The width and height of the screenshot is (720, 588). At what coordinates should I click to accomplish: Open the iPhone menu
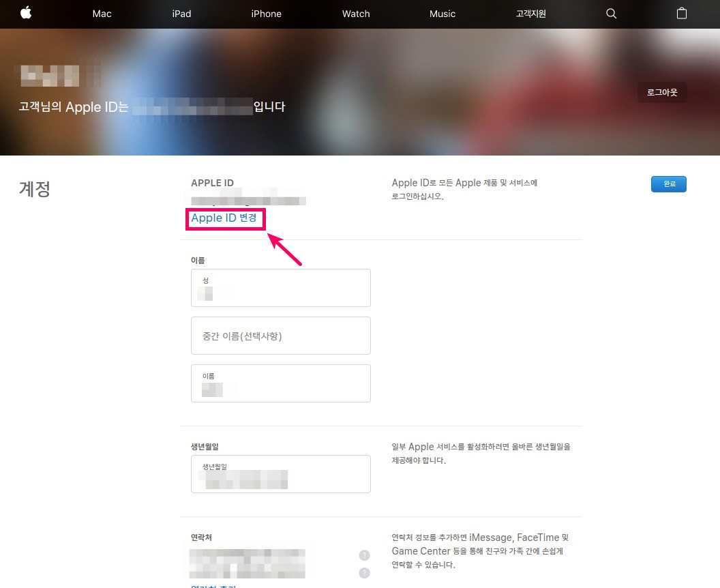267,14
